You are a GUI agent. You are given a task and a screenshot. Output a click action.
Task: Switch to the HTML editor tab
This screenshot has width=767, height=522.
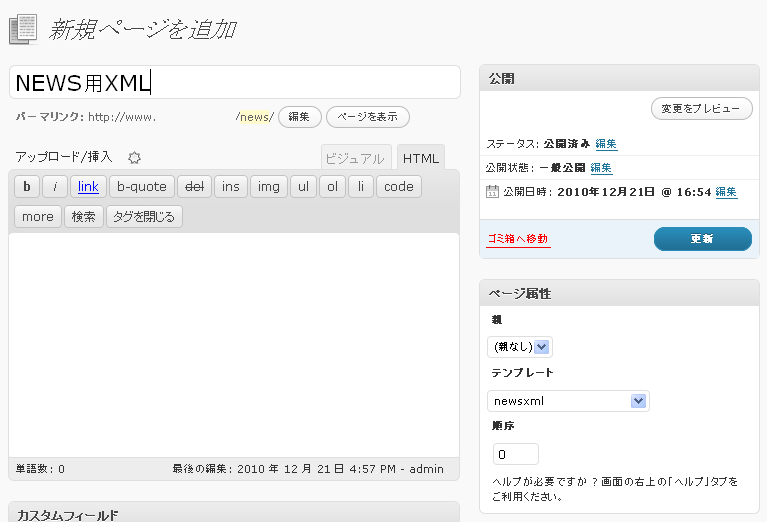(x=421, y=158)
